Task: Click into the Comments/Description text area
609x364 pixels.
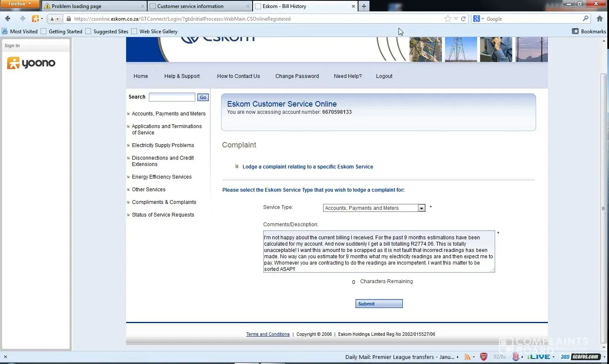Action: tap(378, 252)
